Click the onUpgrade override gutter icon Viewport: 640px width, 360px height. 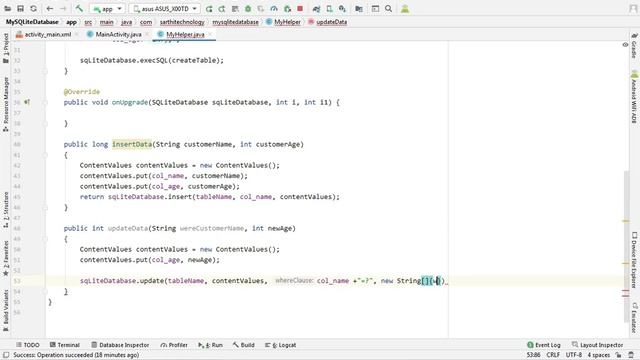tap(27, 102)
